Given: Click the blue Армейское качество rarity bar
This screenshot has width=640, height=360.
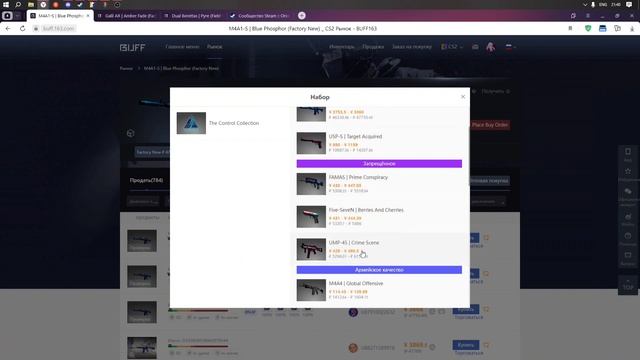Looking at the screenshot, I should tap(379, 270).
